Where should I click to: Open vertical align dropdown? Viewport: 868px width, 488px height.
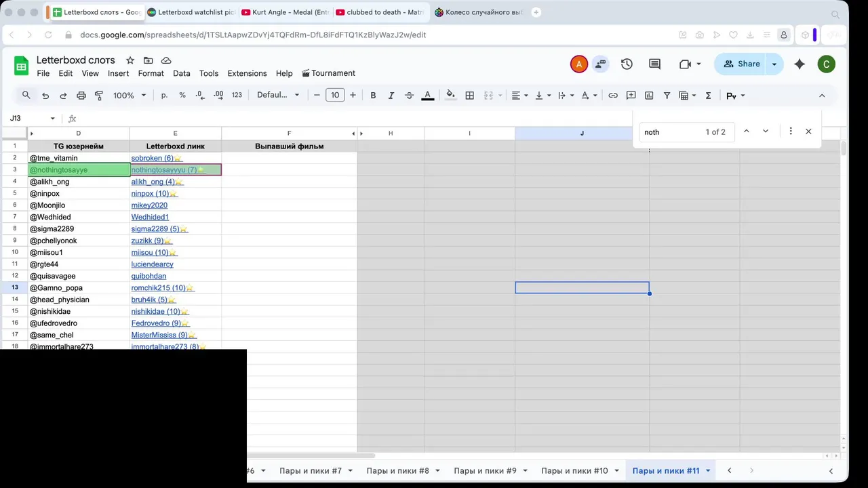click(x=543, y=96)
